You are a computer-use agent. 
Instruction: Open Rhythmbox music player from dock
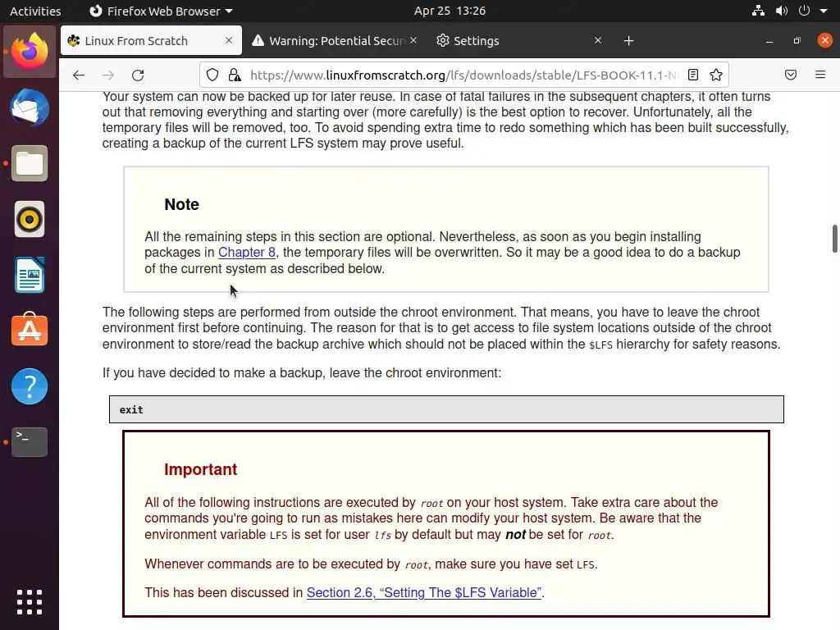(x=30, y=219)
